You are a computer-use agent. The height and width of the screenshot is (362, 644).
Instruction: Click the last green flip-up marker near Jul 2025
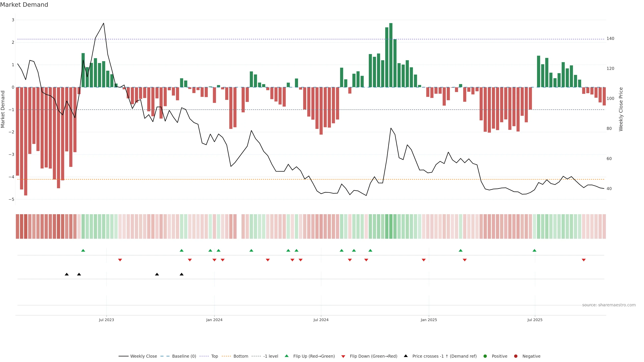coord(534,250)
